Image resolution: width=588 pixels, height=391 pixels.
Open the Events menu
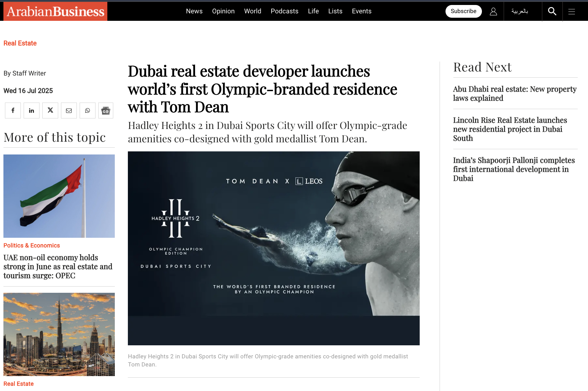362,11
